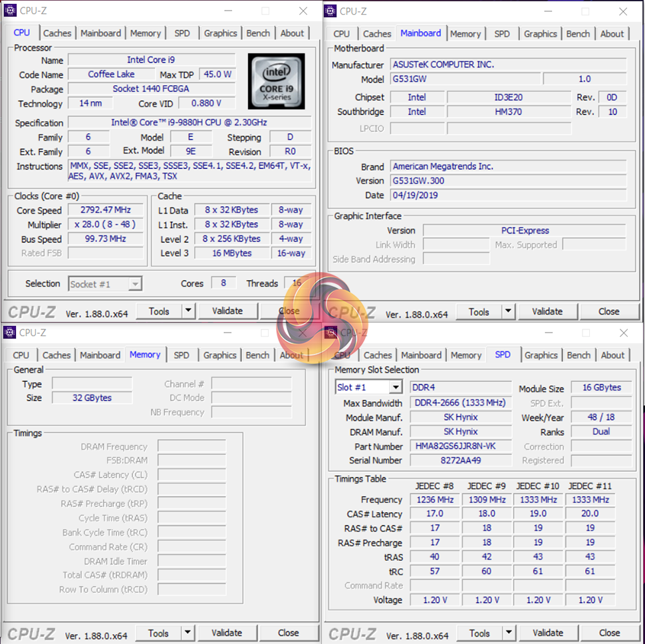Click the CPU-Z app icon in the top-left window title bar
The height and width of the screenshot is (644, 645).
(10, 10)
